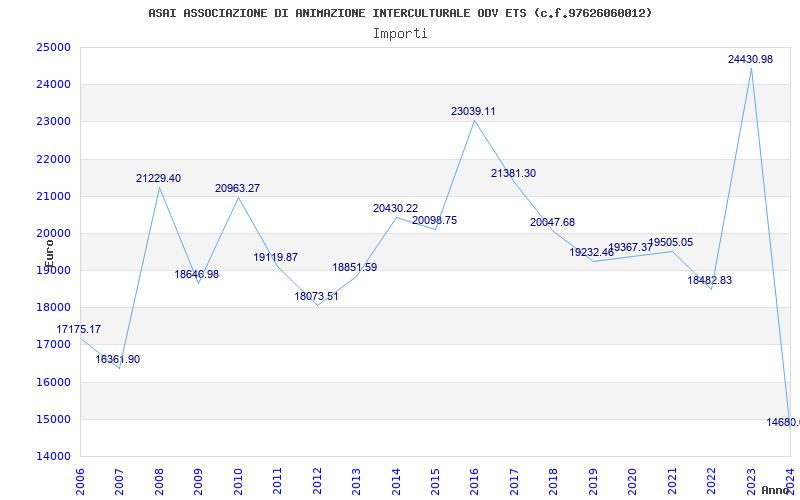Click y-axis tick 24000

click(53, 85)
